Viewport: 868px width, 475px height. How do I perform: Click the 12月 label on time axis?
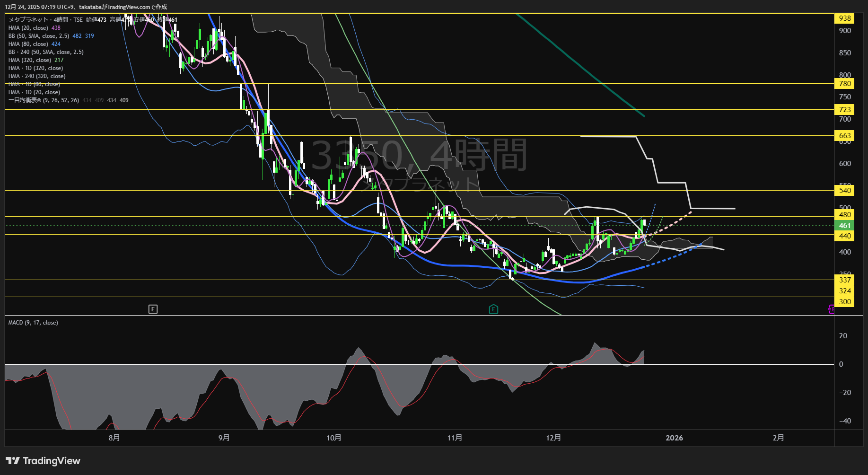(553, 438)
